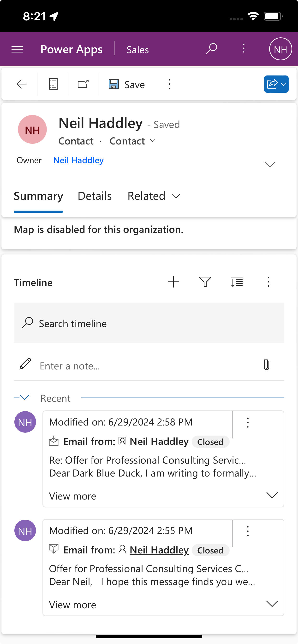This screenshot has height=644, width=298.
Task: Switch to the Details tab
Action: [95, 196]
